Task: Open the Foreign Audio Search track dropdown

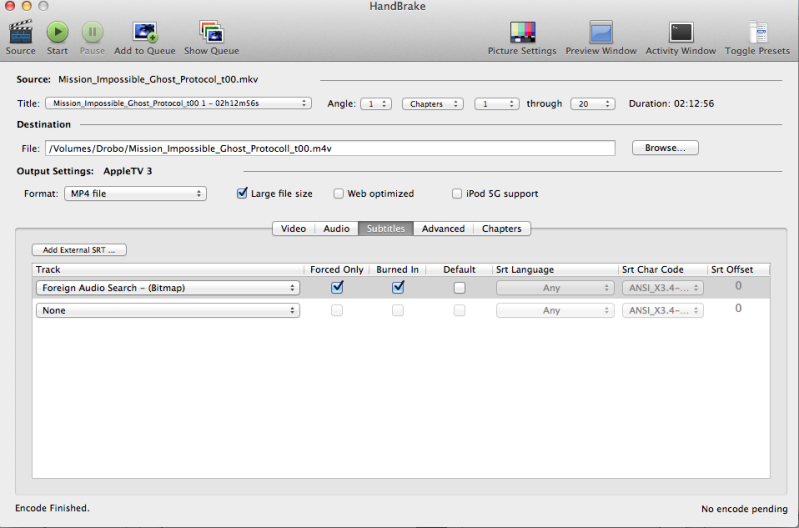Action: pyautogui.click(x=168, y=288)
